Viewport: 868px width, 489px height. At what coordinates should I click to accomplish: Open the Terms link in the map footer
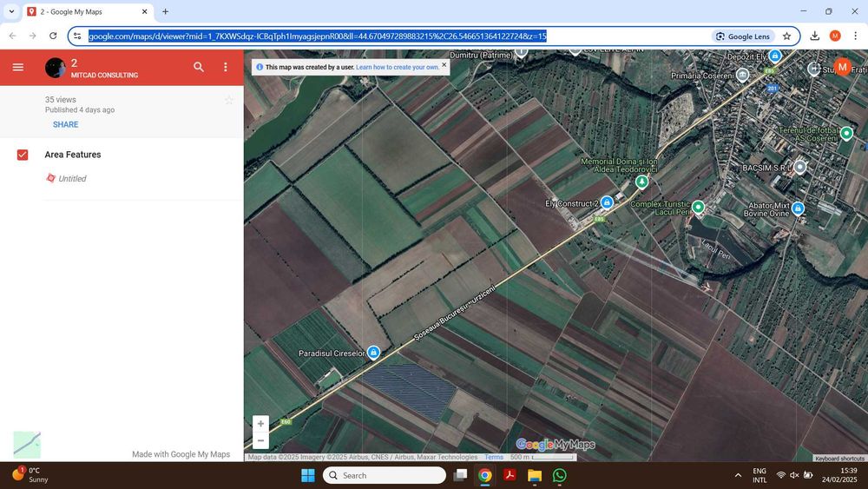[494, 458]
